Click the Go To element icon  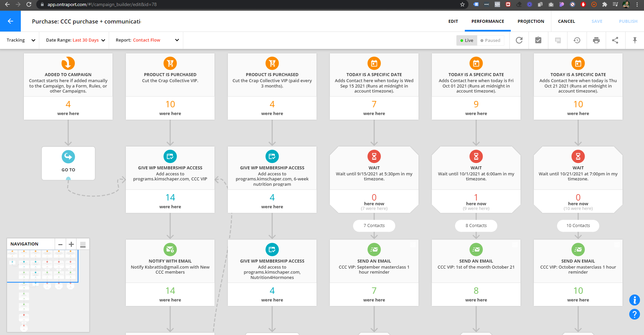pyautogui.click(x=68, y=157)
